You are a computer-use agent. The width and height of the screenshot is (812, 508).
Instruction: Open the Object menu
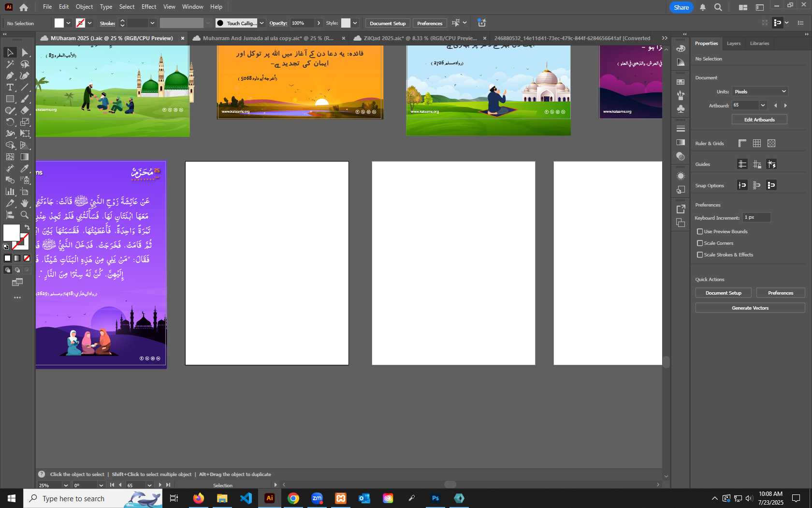tap(84, 7)
